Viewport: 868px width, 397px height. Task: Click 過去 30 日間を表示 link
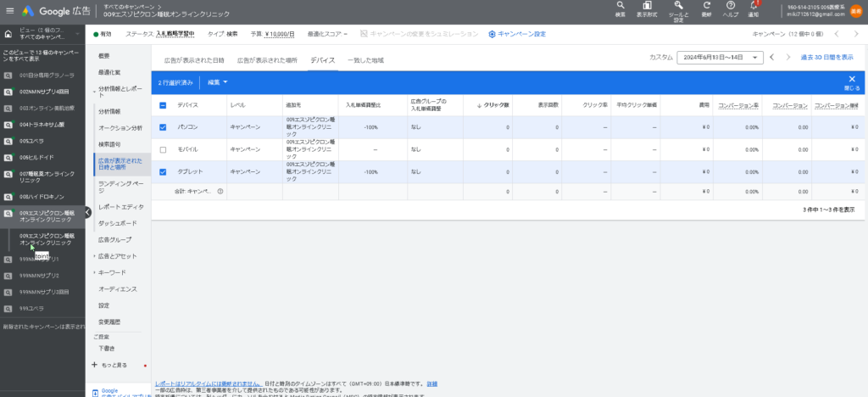pos(826,57)
